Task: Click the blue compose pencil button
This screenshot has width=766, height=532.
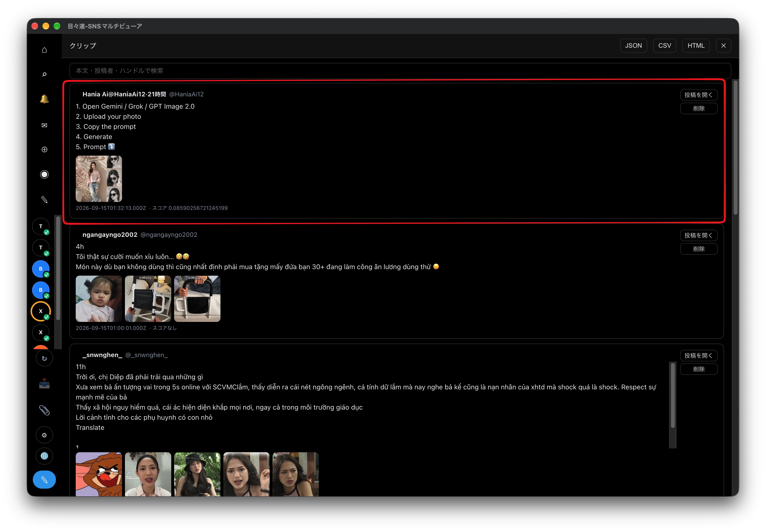Action: click(x=44, y=480)
